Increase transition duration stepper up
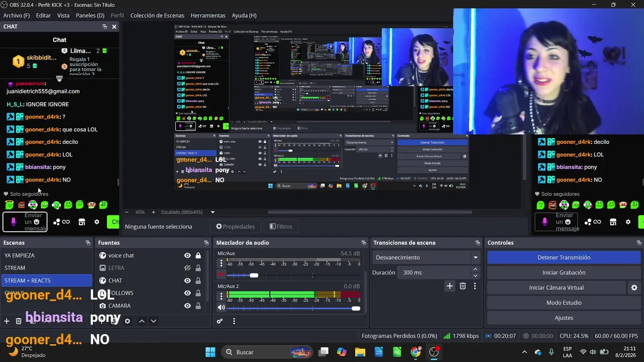644x362 pixels. 475,269
